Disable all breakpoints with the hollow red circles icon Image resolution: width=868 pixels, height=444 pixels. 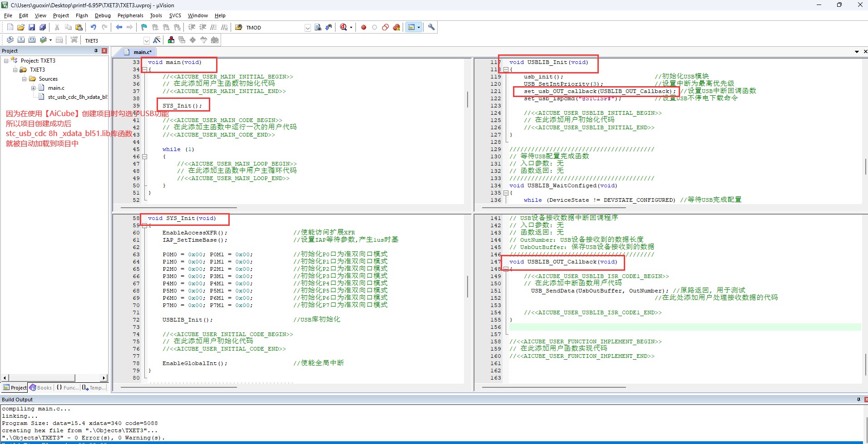click(385, 27)
